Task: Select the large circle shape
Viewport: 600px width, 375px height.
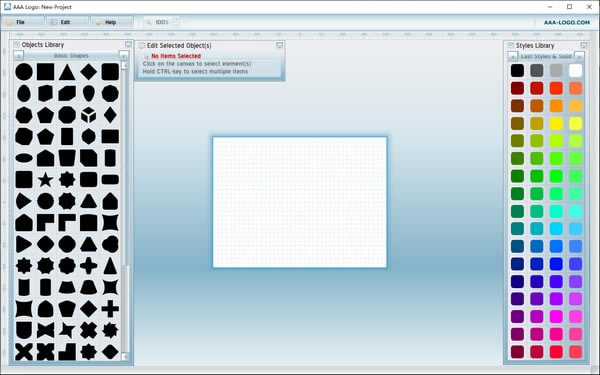Action: (24, 72)
